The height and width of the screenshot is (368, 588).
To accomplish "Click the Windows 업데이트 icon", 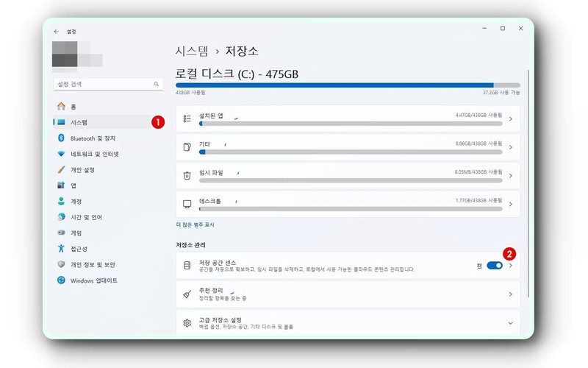I will 61,280.
